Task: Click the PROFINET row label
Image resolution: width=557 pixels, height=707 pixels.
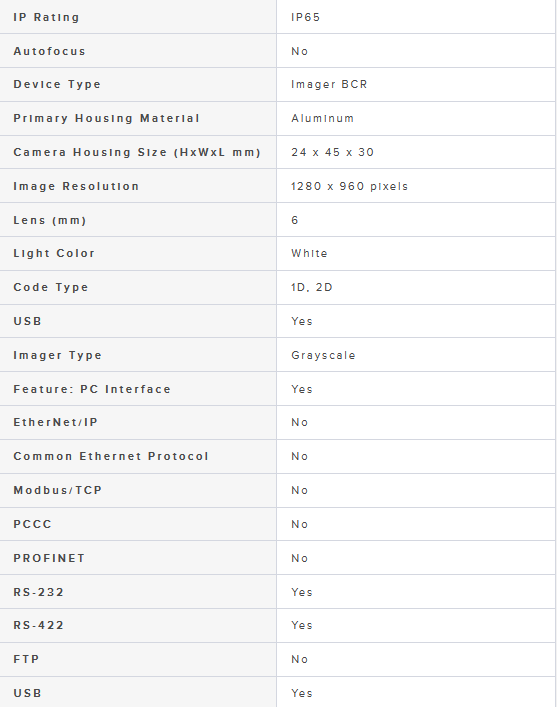Action: pos(49,558)
